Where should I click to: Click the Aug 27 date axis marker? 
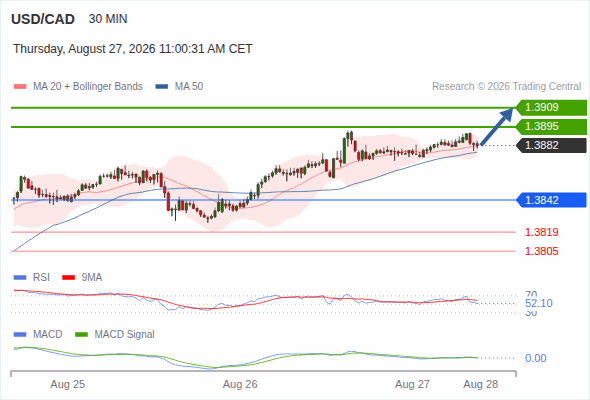(x=412, y=385)
